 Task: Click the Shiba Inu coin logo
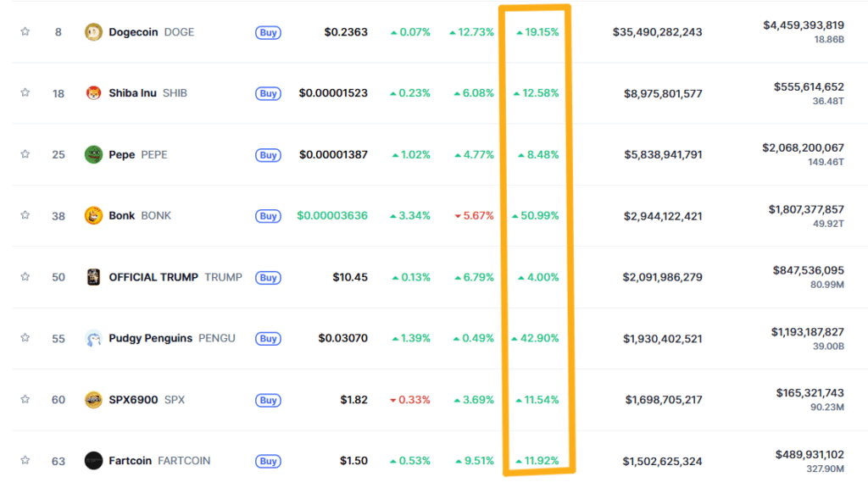pos(93,93)
